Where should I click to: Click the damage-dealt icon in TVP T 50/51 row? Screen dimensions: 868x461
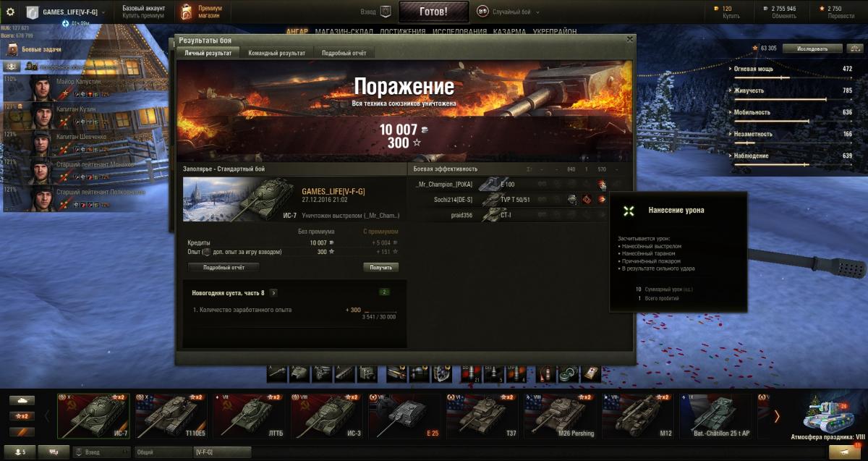(x=602, y=200)
